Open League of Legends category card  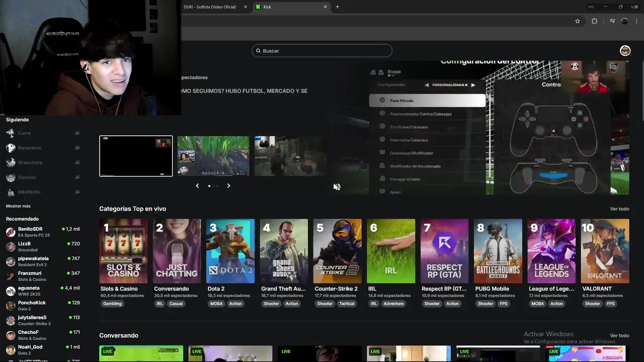tap(551, 251)
